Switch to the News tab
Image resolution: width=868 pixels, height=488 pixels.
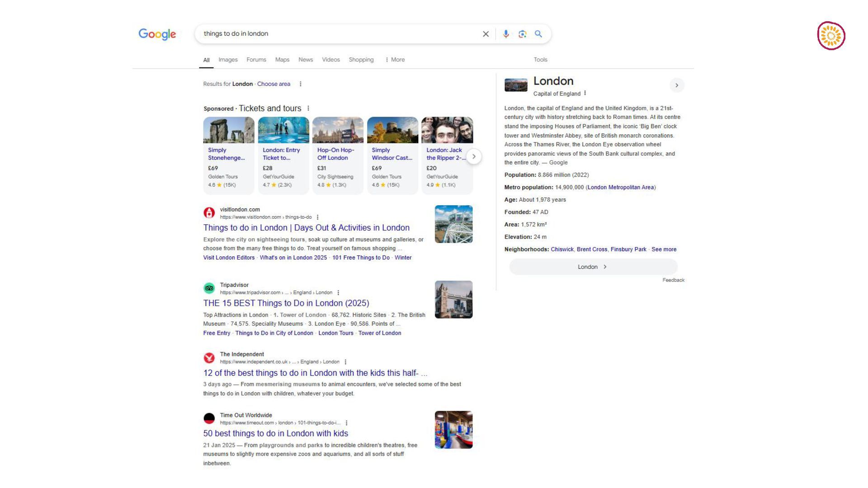[306, 60]
